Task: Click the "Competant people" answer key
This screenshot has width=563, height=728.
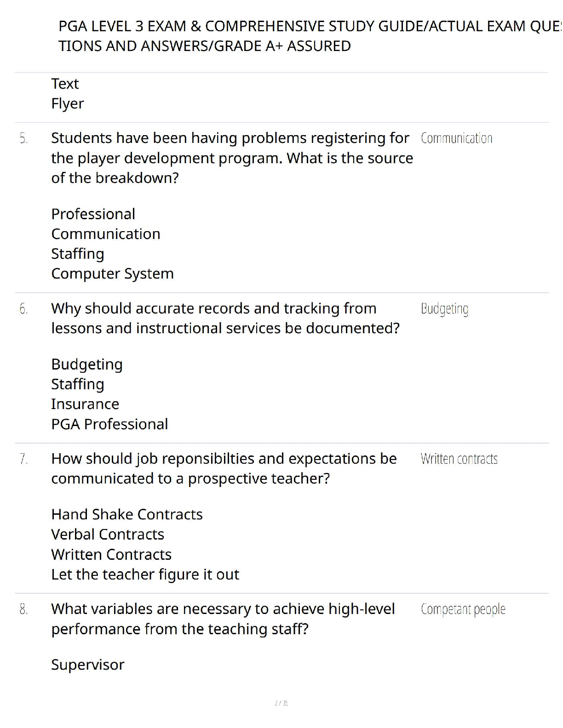Action: click(x=463, y=609)
